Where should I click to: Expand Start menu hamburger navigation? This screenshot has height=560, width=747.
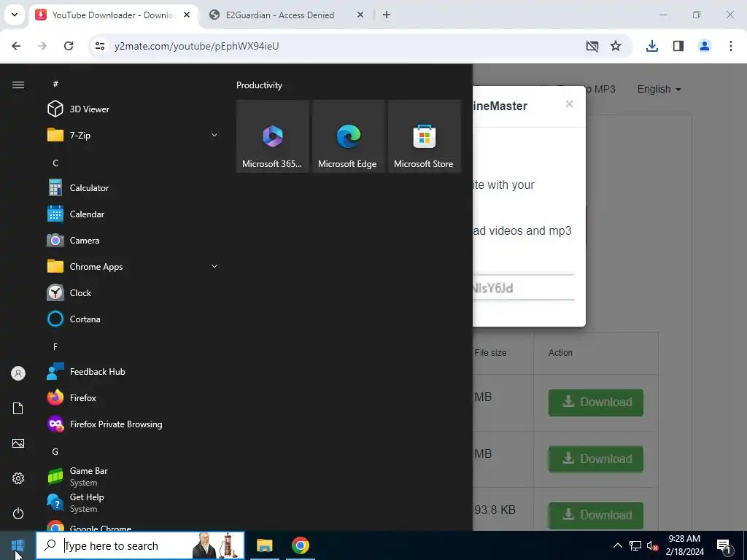click(x=18, y=85)
